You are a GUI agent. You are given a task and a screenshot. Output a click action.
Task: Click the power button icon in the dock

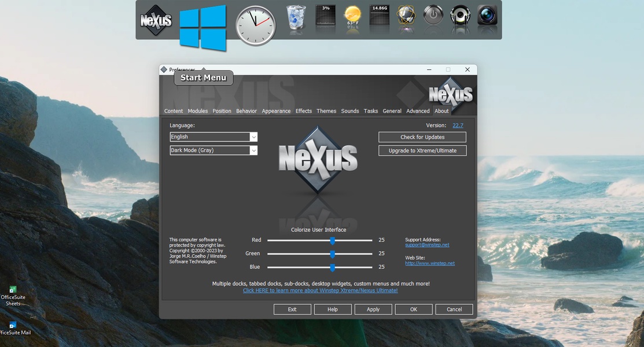point(433,16)
